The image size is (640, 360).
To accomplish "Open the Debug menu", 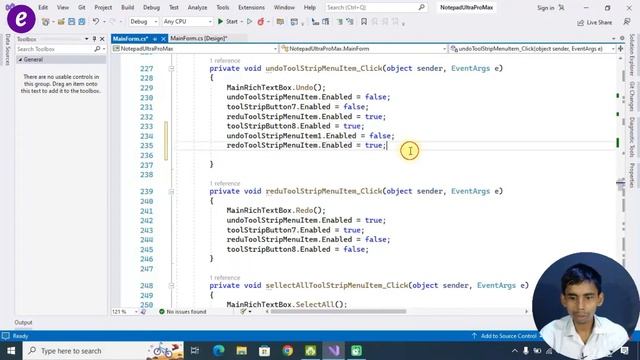I will (151, 7).
